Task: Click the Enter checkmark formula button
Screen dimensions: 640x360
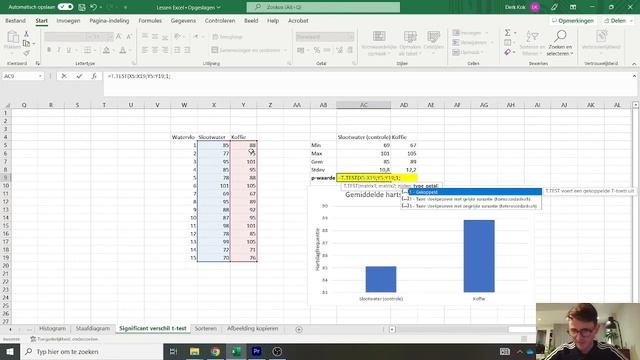Action: (79, 76)
